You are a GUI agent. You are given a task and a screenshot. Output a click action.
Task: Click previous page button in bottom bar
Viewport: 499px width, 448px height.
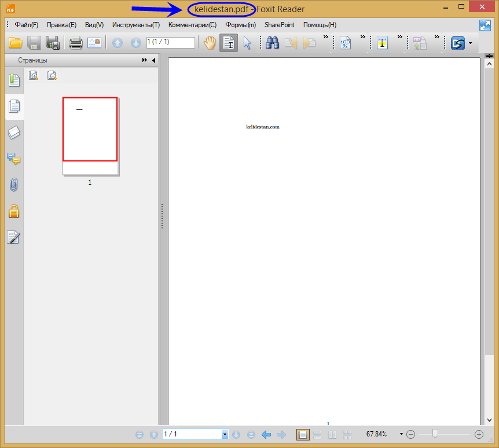[154, 435]
